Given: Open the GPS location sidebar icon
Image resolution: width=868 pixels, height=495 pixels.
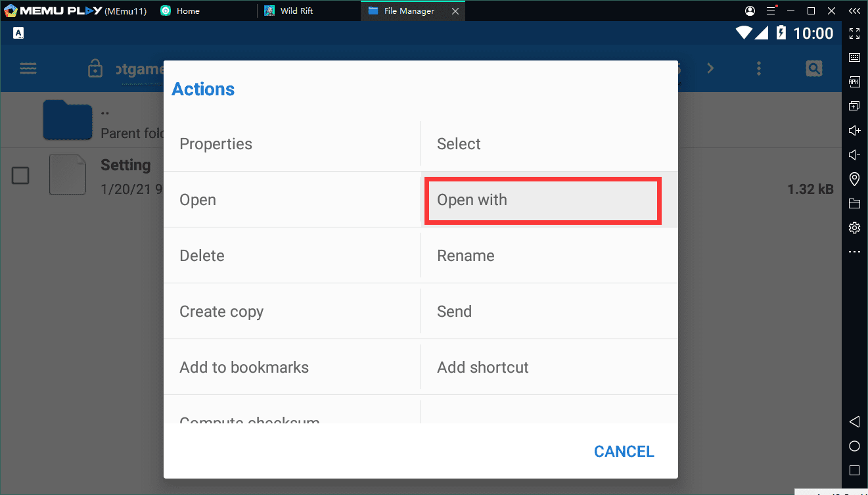Looking at the screenshot, I should 854,179.
